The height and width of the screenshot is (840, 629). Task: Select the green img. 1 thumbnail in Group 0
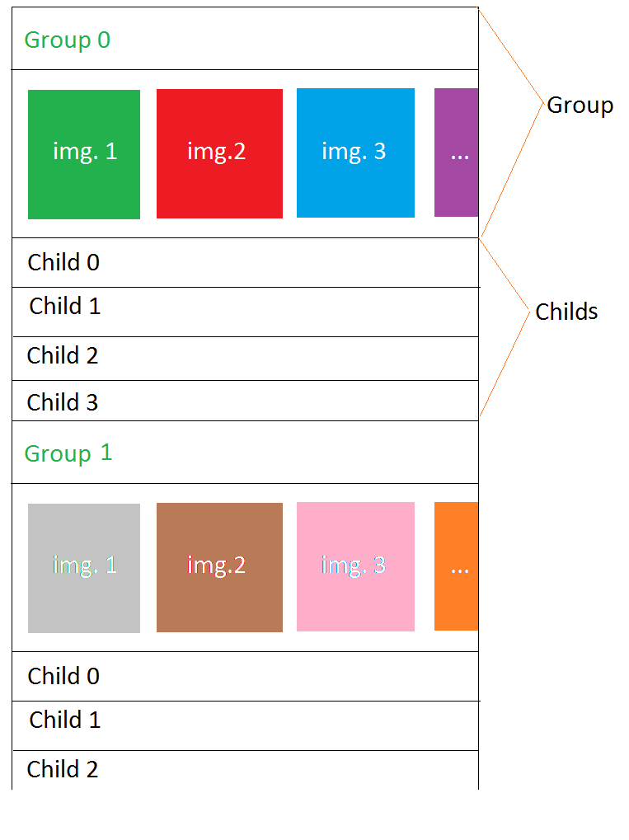pos(84,154)
